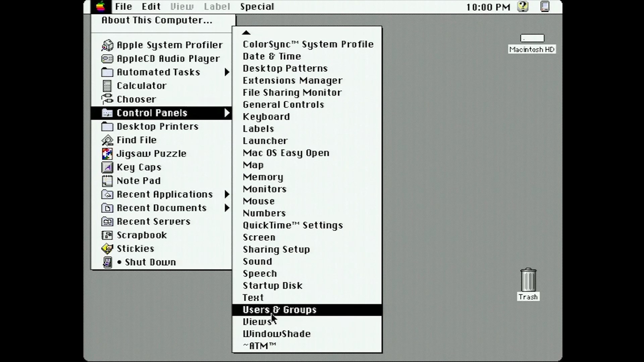Screen dimensions: 644x362
Task: Open the Startup Disk control panel
Action: 272,285
